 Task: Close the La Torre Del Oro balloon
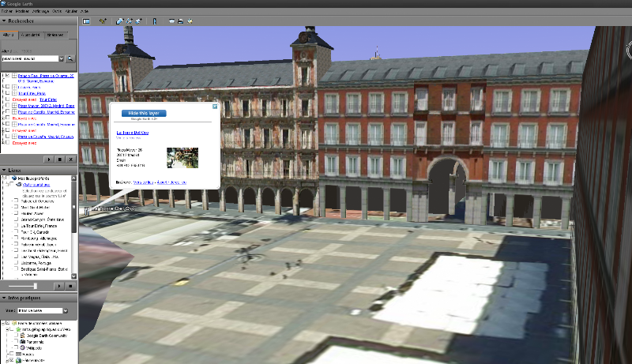click(x=215, y=106)
